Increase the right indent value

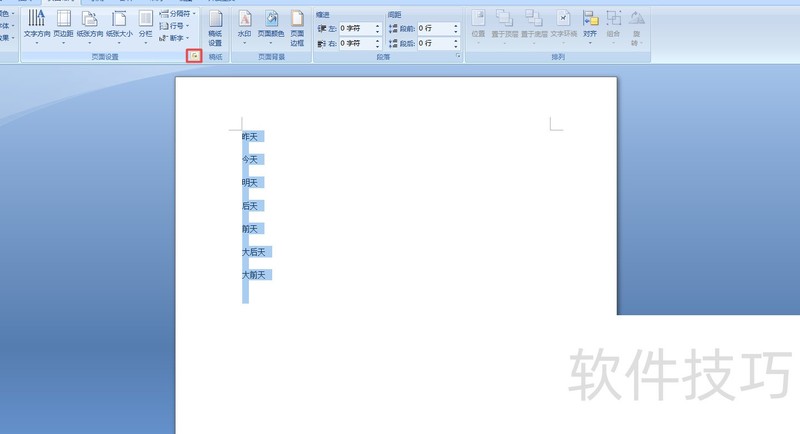coord(378,40)
